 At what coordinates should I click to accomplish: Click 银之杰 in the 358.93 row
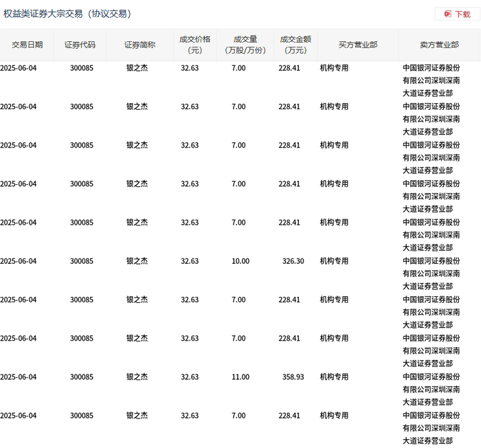click(137, 377)
